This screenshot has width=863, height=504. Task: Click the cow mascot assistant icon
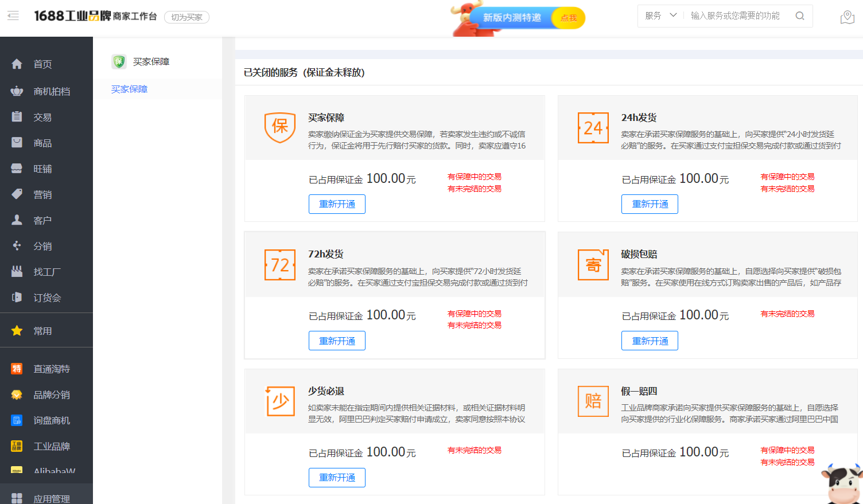click(842, 485)
